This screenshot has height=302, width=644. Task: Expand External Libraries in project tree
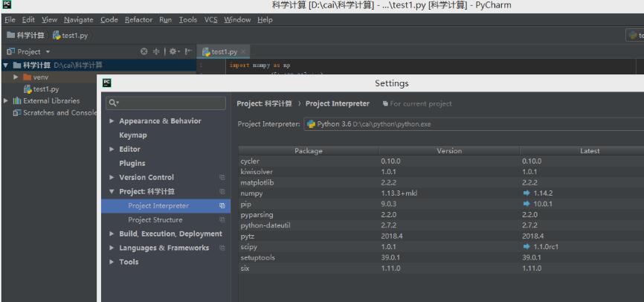pos(5,100)
